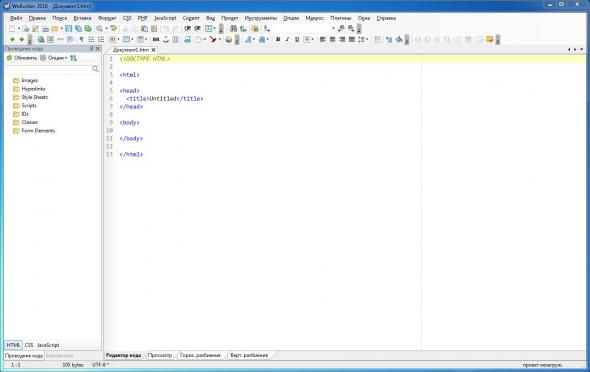Click the Проводник кода bottom panel tab
This screenshot has width=590, height=372.
(x=24, y=355)
